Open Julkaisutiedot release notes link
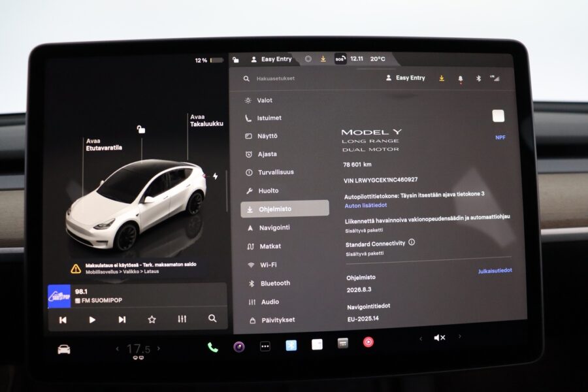The height and width of the screenshot is (392, 588). click(495, 270)
